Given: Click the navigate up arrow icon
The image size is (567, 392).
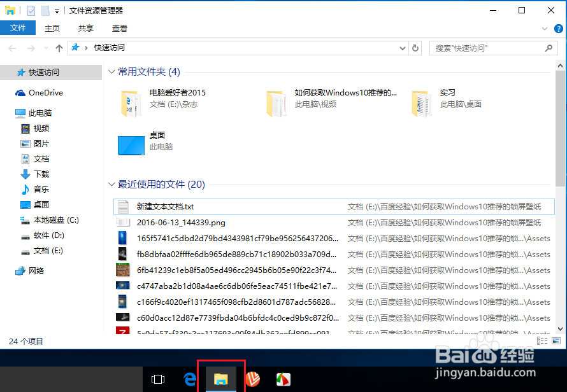Looking at the screenshot, I should 59,48.
